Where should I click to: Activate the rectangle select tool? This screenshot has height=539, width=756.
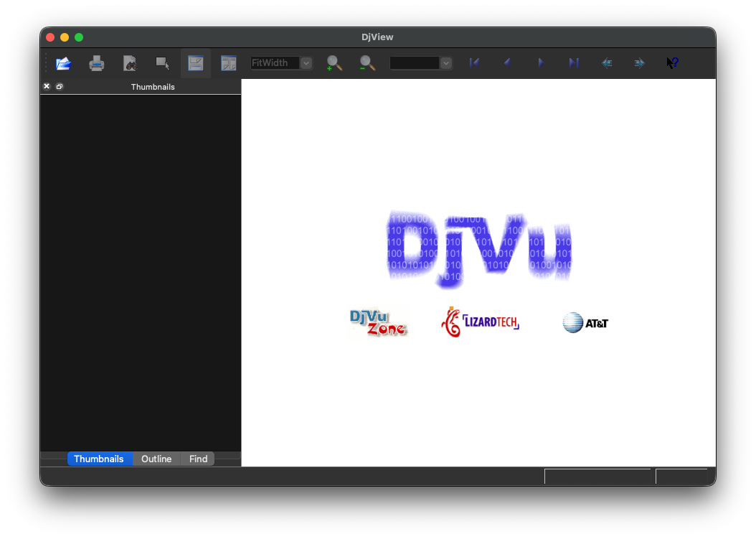163,63
